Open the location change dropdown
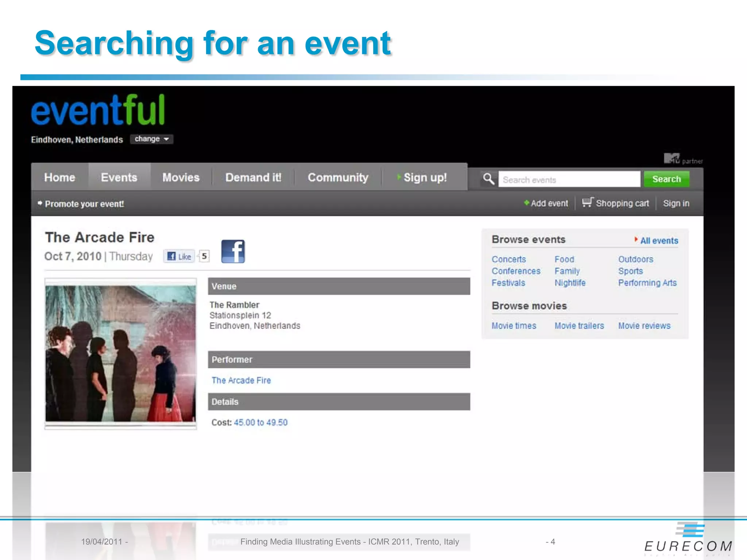Screen dimensions: 747x560 [151, 139]
